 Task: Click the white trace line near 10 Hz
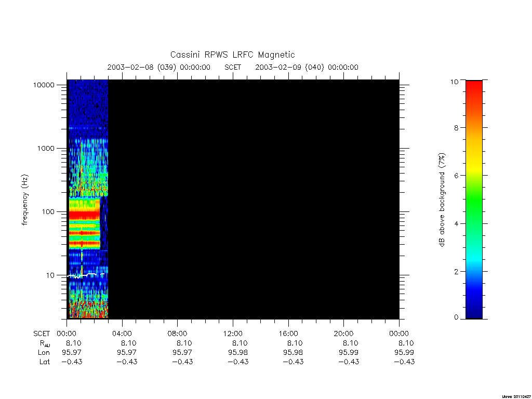[86, 275]
